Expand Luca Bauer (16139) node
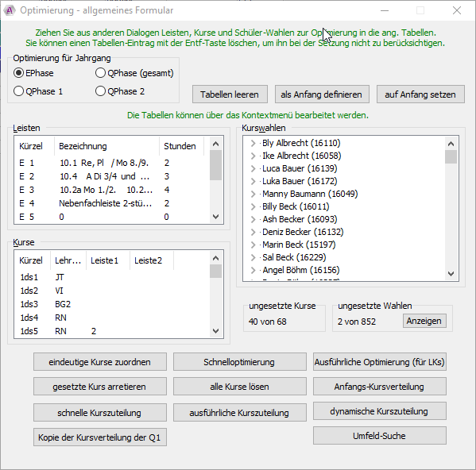Screen dimensions: 476x470 click(253, 168)
